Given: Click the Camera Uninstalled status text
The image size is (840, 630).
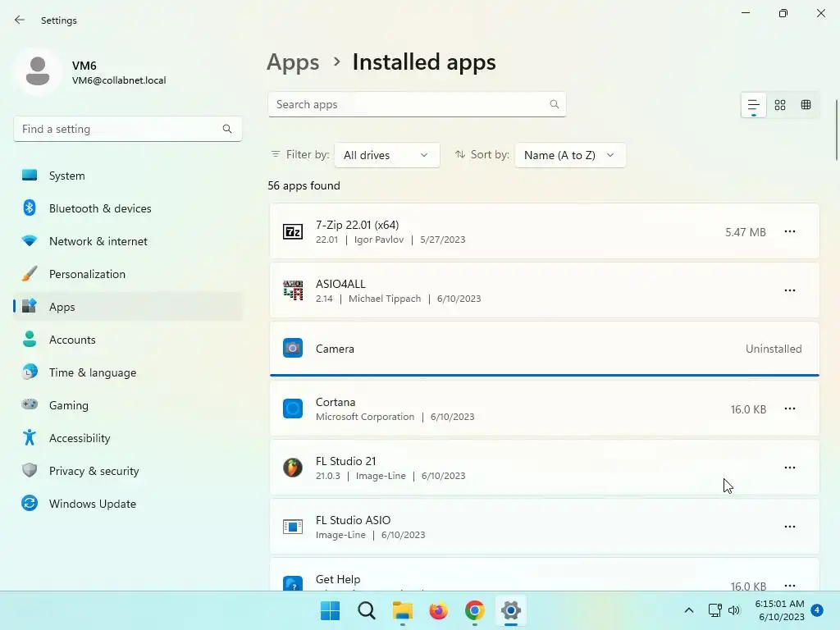Looking at the screenshot, I should point(774,349).
